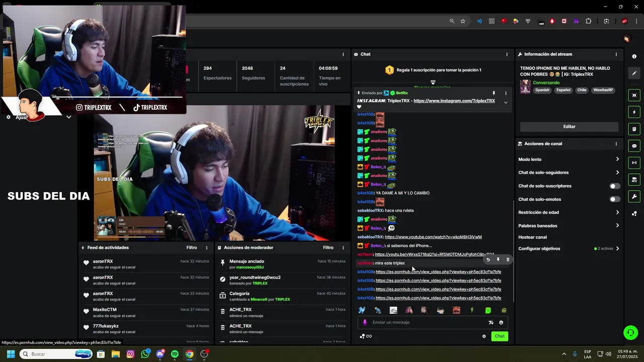Open the document quick action icon
Screen dimensions: 644x362
[x=634, y=129]
